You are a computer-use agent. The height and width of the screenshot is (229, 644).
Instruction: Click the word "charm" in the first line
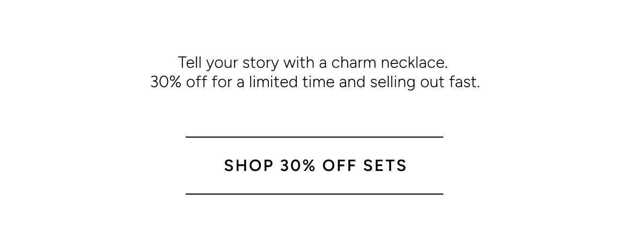354,63
